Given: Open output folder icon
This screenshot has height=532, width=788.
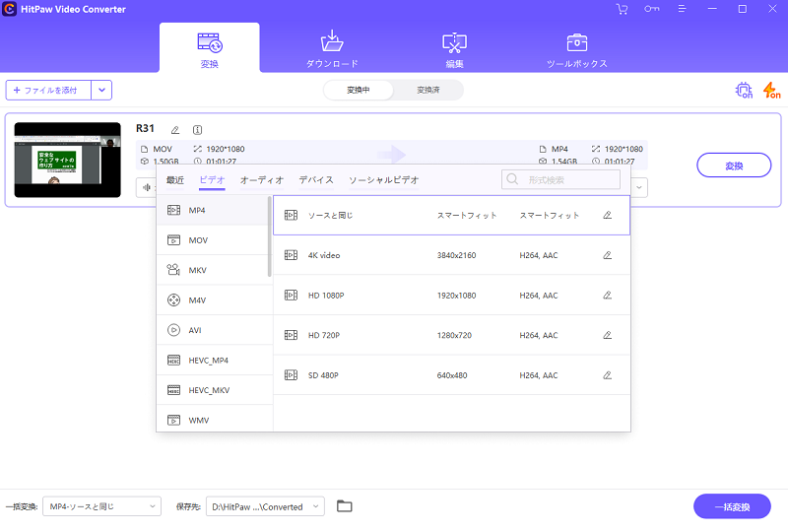Looking at the screenshot, I should 344,505.
